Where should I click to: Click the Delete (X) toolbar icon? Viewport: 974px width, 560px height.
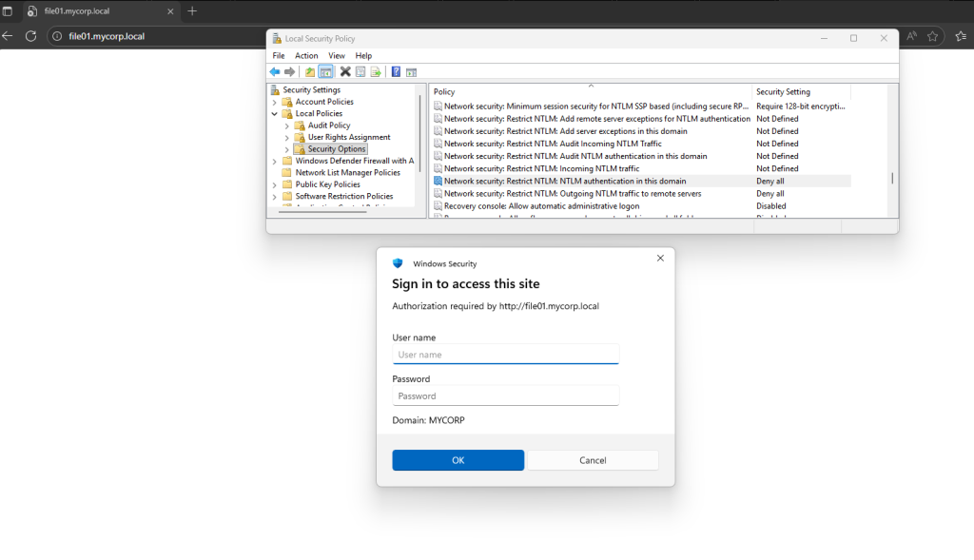[x=344, y=71]
